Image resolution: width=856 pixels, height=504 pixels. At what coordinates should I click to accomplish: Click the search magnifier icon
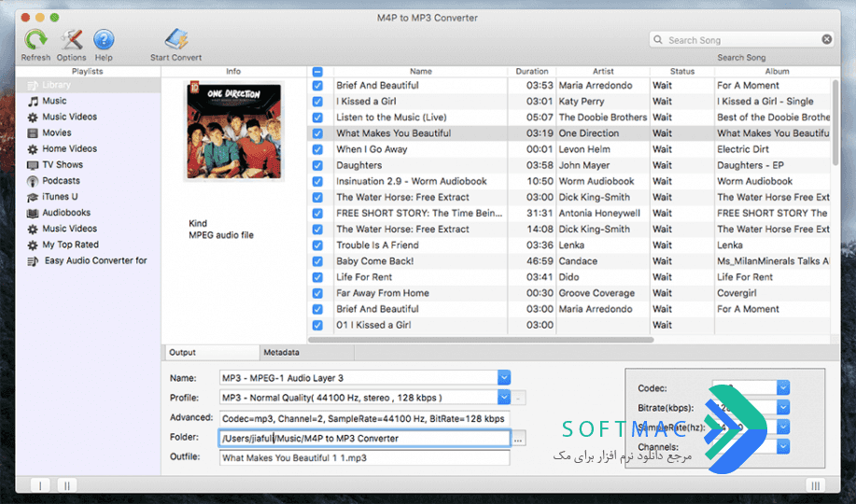coord(658,40)
